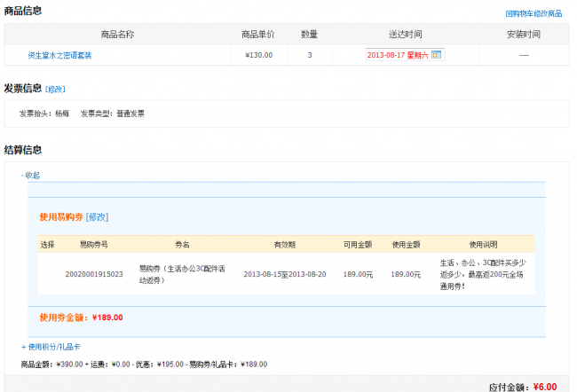Click the 使用券金额 ¥189.00 amount
The image size is (577, 392).
pos(81,318)
